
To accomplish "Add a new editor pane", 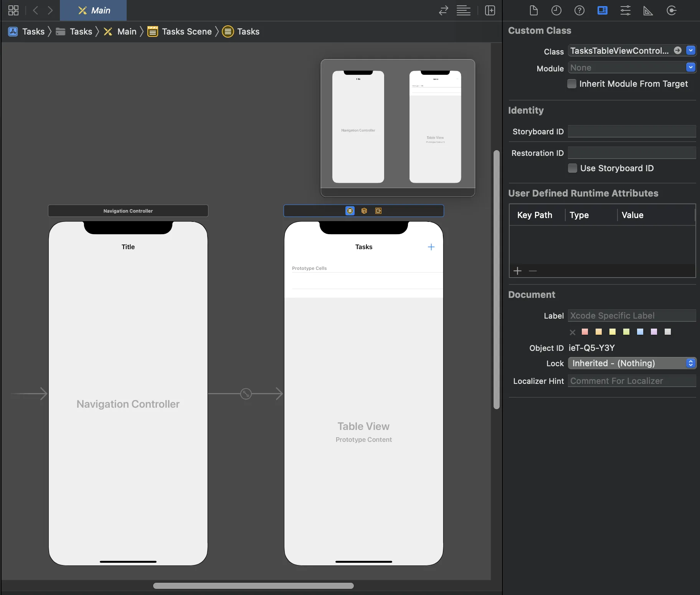I will (x=490, y=10).
